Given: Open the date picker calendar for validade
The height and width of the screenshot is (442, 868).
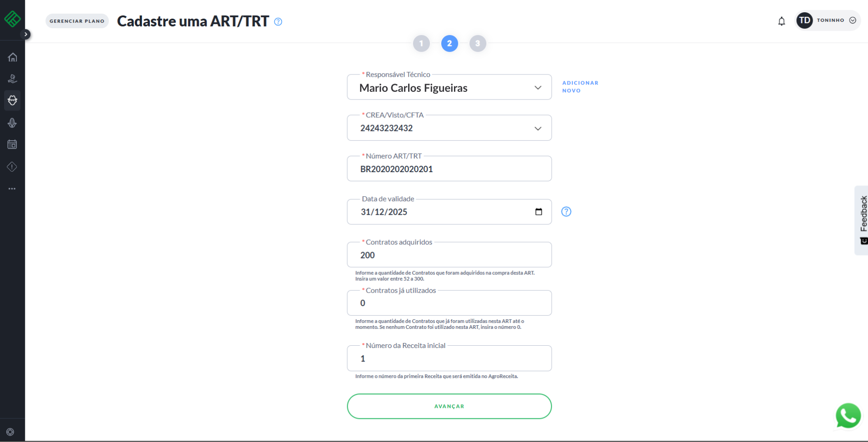Looking at the screenshot, I should tap(538, 212).
